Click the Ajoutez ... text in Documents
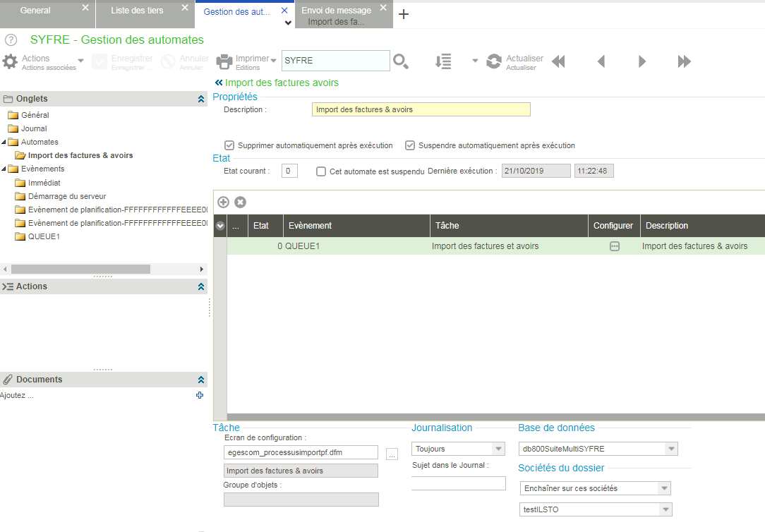 coord(17,395)
